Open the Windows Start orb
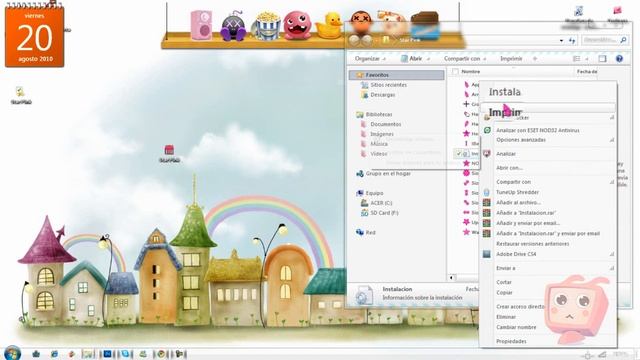Screen dimensions: 640x360 tap(13, 353)
